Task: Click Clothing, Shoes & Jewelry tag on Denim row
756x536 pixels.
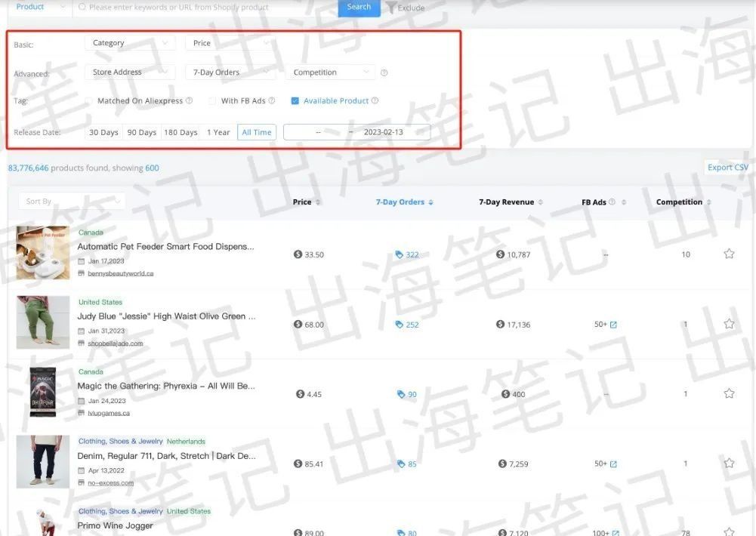Action: click(x=121, y=441)
